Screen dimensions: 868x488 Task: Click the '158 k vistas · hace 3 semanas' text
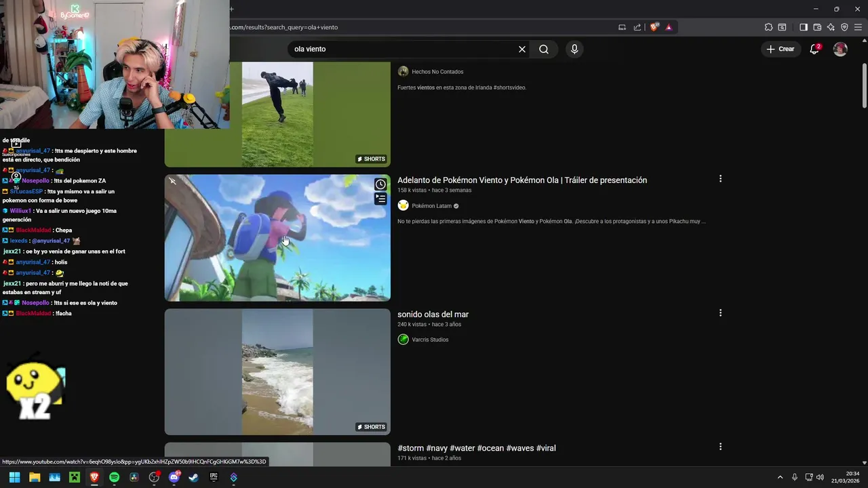(x=434, y=190)
